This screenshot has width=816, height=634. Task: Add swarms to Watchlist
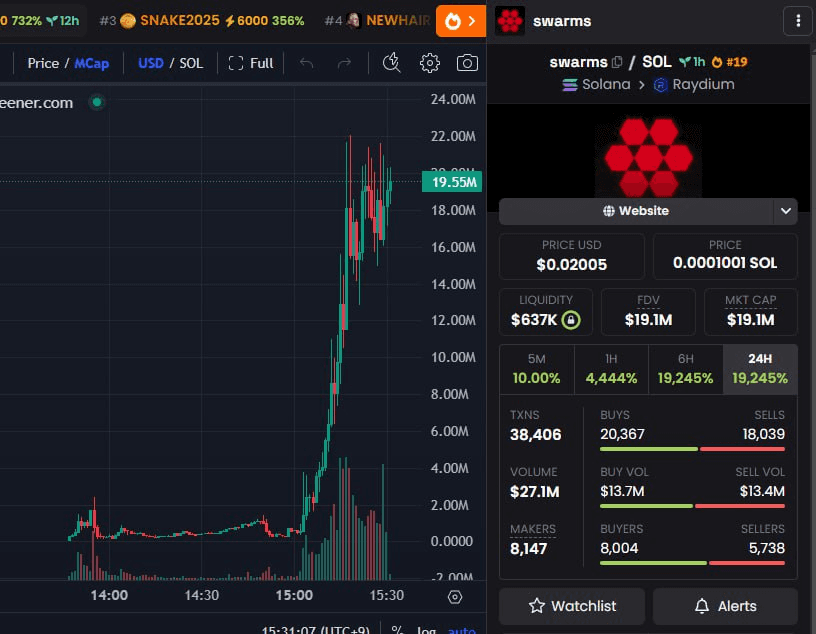(572, 606)
